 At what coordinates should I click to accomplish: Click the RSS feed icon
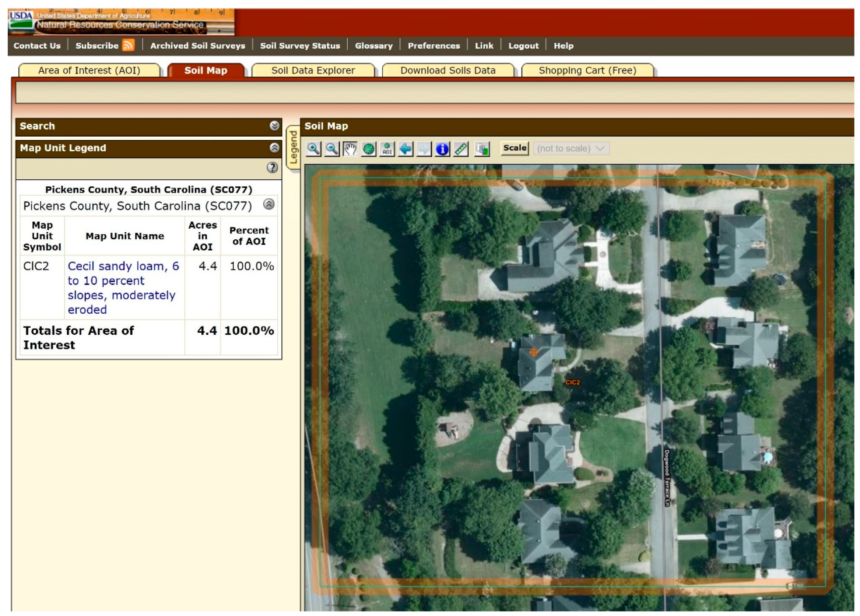coord(128,46)
